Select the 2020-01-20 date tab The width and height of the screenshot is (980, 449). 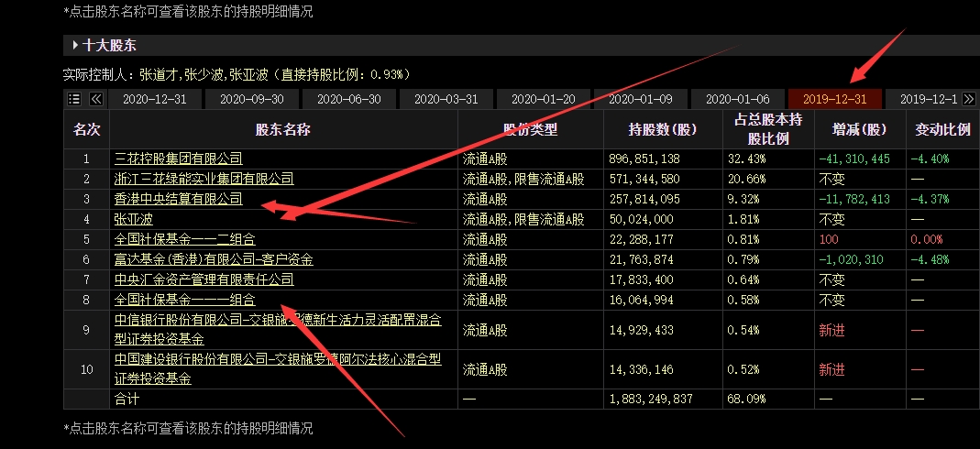[544, 99]
